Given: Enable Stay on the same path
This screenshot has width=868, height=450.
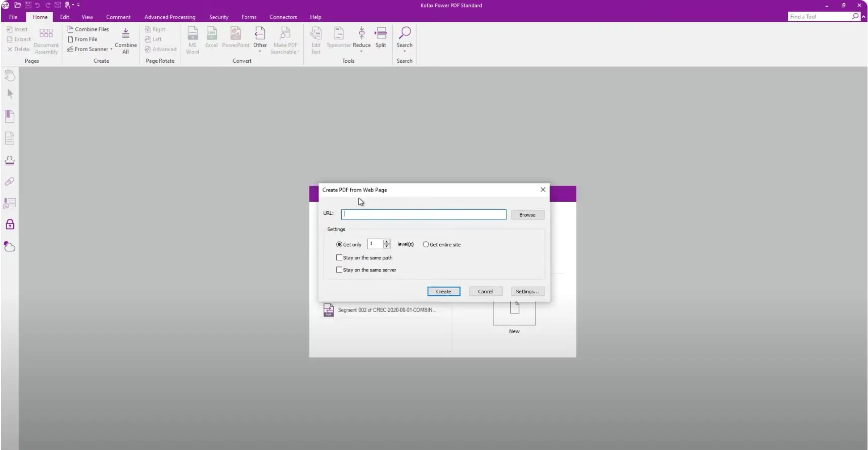Looking at the screenshot, I should tap(339, 258).
